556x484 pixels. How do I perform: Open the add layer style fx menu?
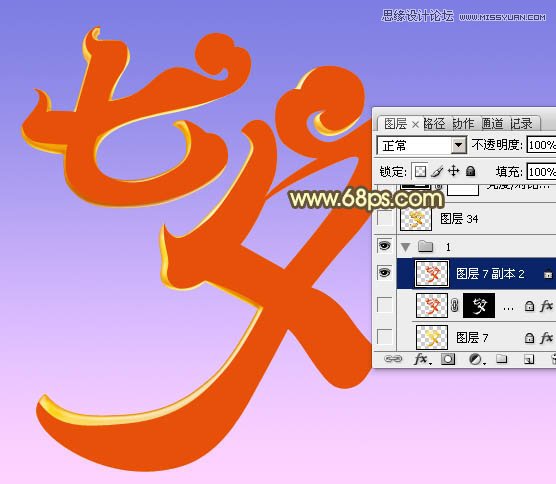423,359
